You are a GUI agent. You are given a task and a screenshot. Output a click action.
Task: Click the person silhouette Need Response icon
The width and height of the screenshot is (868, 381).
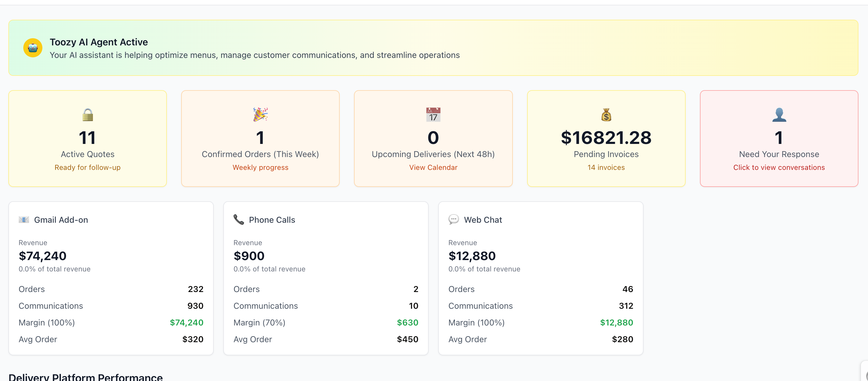pyautogui.click(x=779, y=115)
